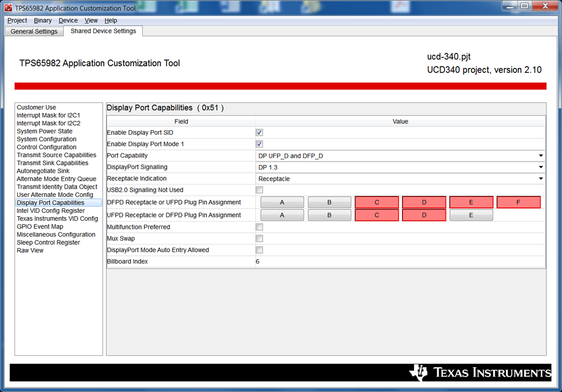Toggle pin assignment A in UFPD Receptacle row
562x392 pixels.
282,215
